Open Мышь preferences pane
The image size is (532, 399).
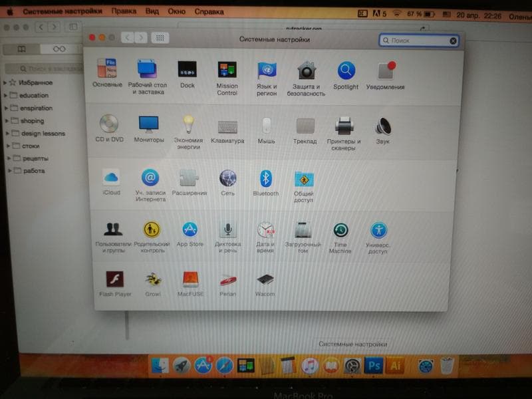coord(267,130)
